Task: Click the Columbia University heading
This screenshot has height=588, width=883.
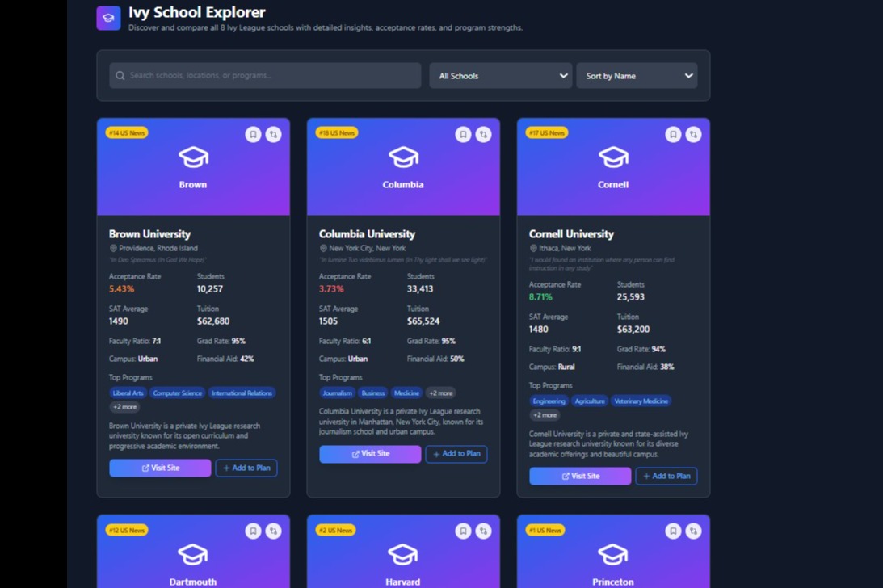Action: (x=367, y=233)
